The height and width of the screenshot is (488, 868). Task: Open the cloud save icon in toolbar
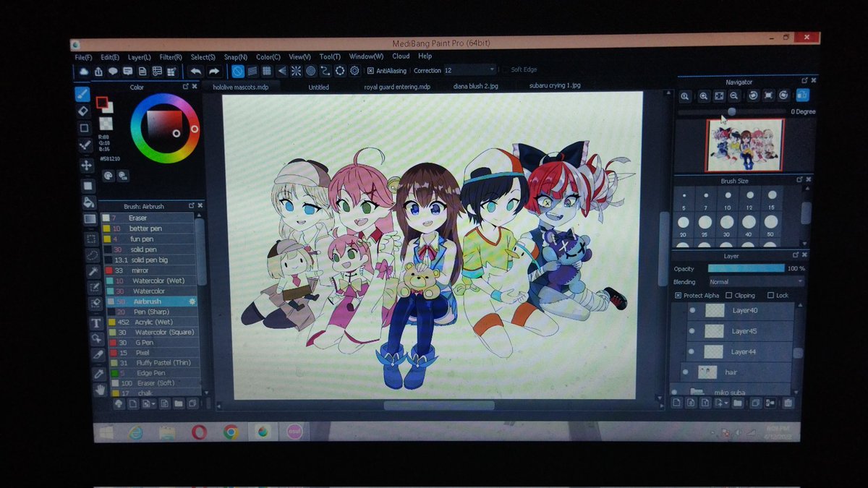point(84,71)
